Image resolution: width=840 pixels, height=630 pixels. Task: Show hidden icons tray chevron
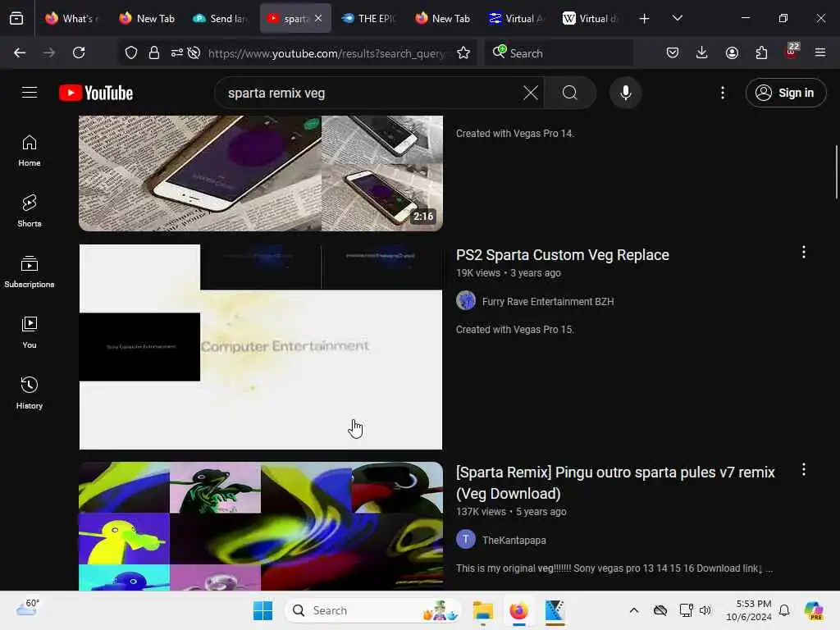click(634, 610)
